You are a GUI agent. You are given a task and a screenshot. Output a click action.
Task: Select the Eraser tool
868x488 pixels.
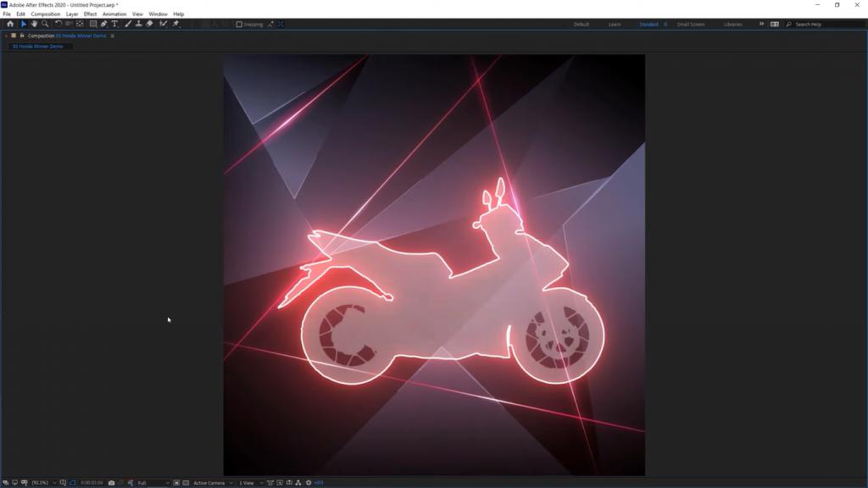(150, 24)
